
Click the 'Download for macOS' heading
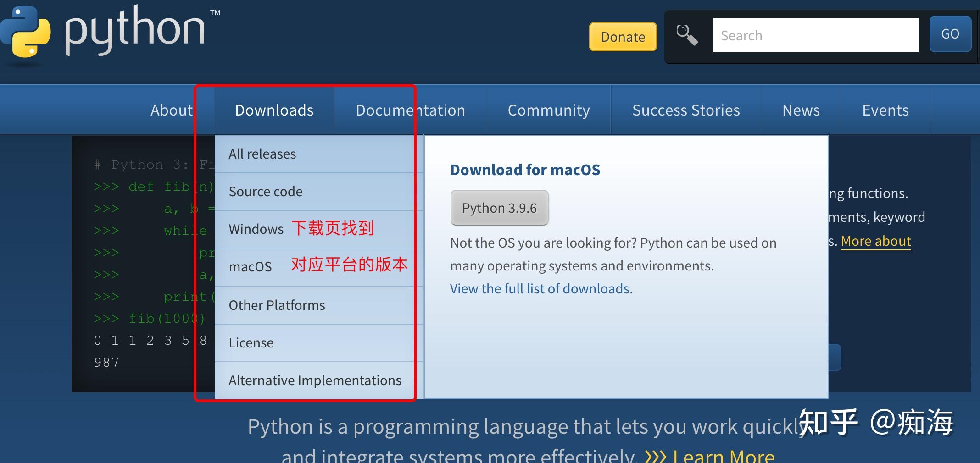tap(525, 170)
